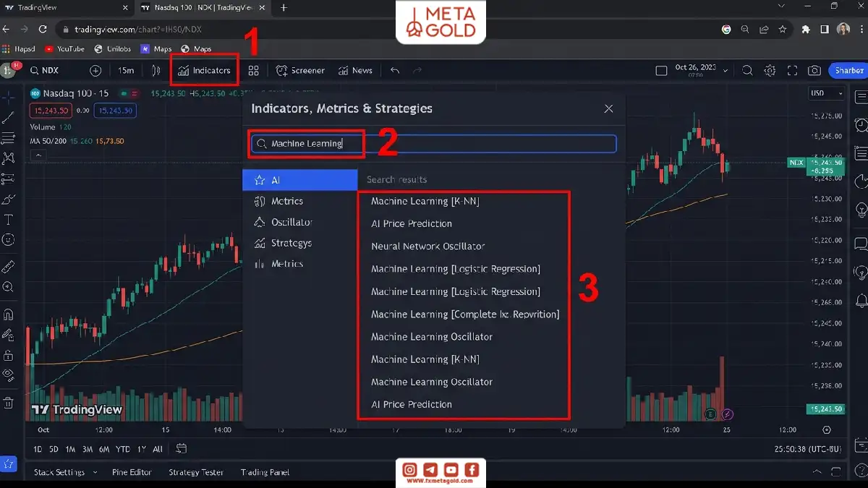This screenshot has width=868, height=488.
Task: Click the MA 50/200 indicator legend
Action: pyautogui.click(x=77, y=141)
